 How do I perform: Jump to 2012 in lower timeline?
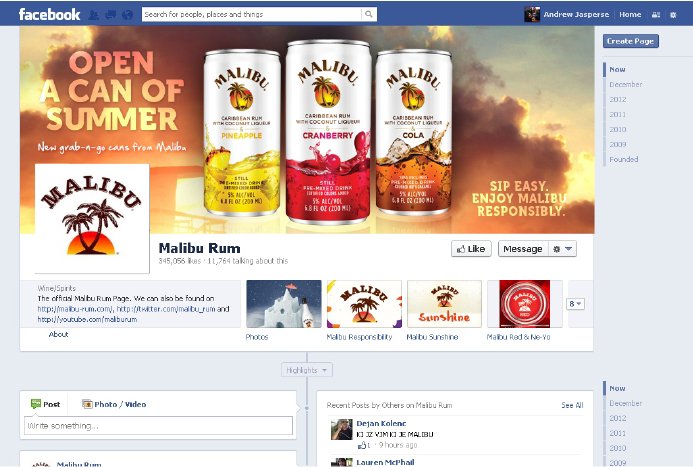click(618, 418)
